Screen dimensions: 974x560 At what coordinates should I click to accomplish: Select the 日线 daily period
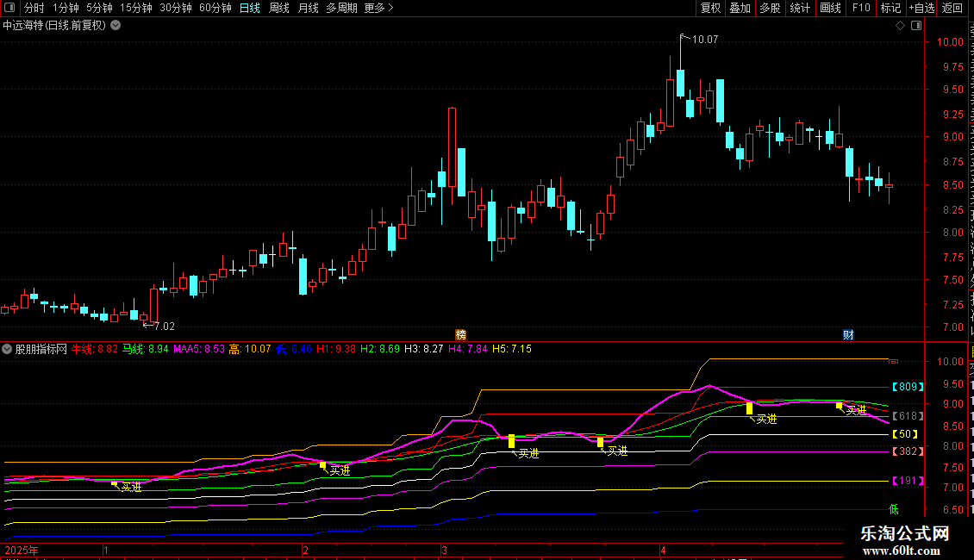coord(250,8)
